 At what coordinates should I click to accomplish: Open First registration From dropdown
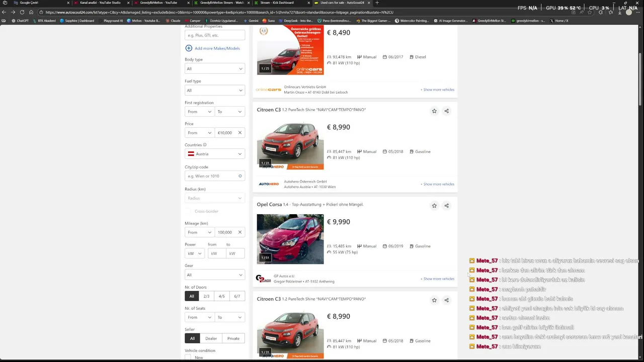(x=199, y=112)
